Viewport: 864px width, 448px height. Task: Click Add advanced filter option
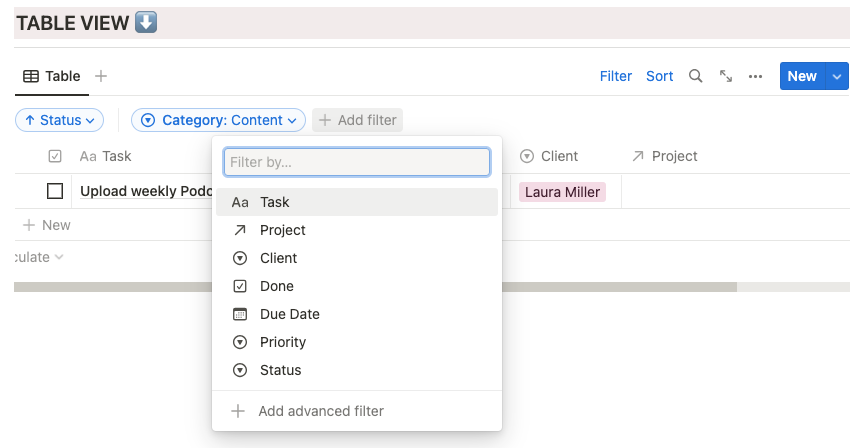click(320, 411)
